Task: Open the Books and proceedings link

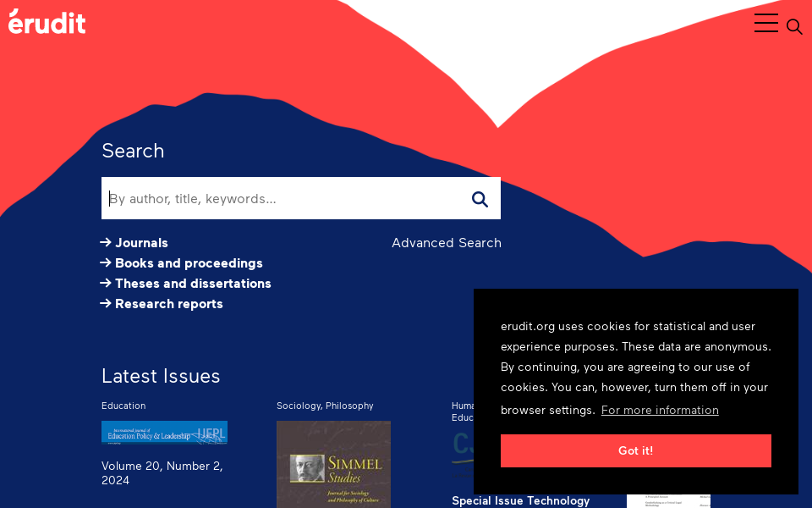Action: (189, 263)
